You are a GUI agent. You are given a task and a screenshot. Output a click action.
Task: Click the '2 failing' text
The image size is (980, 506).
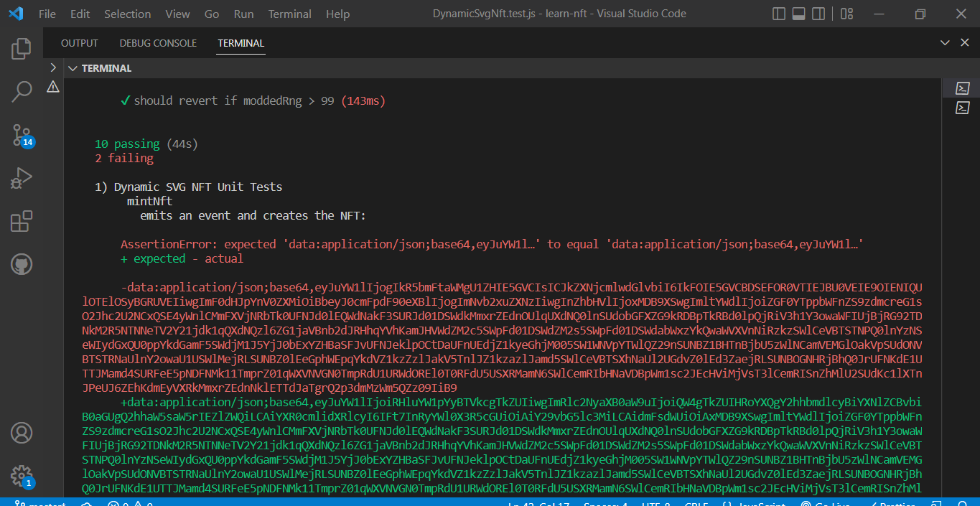[x=124, y=158]
